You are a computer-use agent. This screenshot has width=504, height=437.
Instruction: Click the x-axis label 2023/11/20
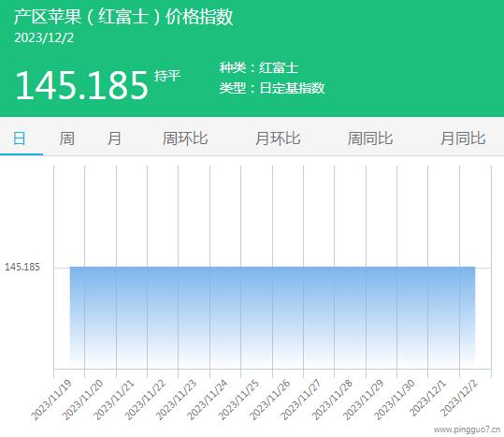tap(82, 400)
